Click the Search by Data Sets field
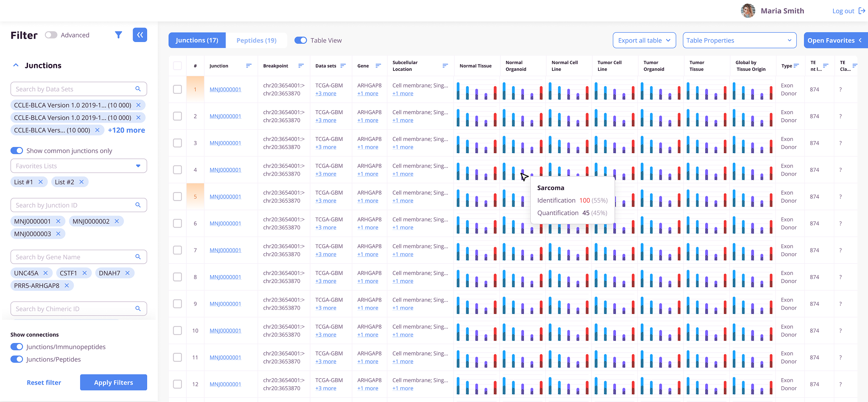868x402 pixels. [x=79, y=89]
